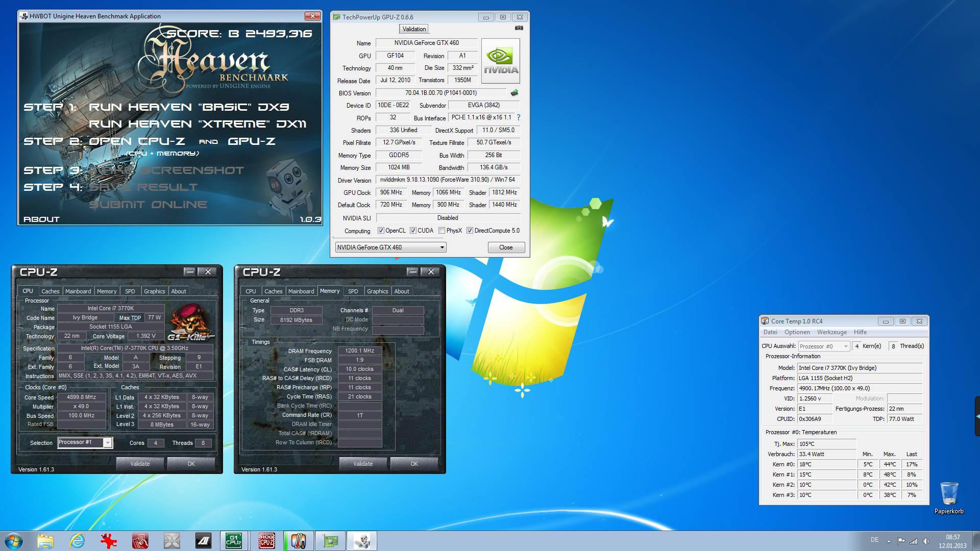980x551 pixels.
Task: Open the Windows Start menu
Action: click(14, 541)
